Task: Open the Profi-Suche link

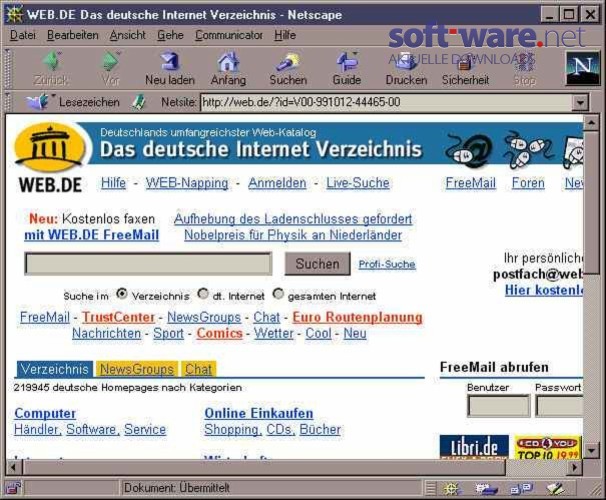Action: [387, 264]
